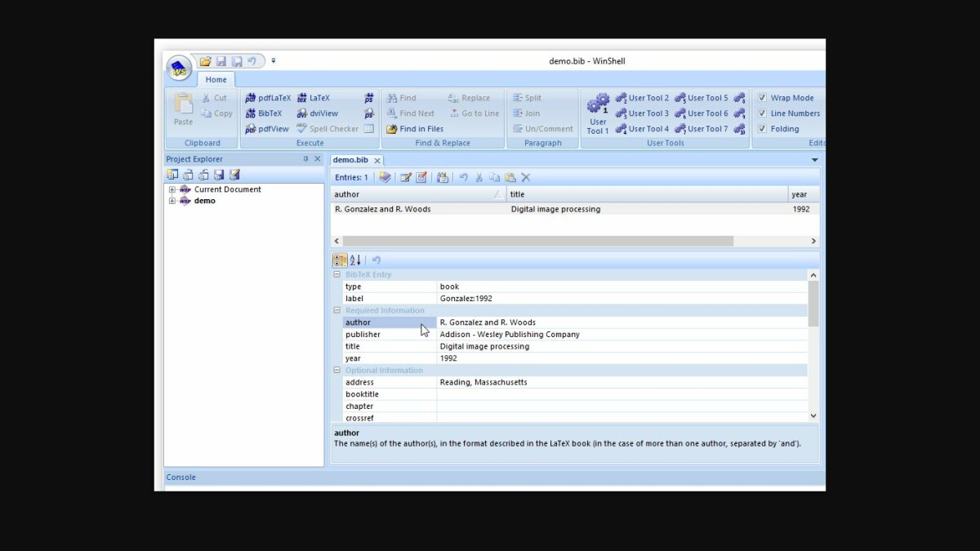Open the document tab list dropdown arrow

coord(814,160)
